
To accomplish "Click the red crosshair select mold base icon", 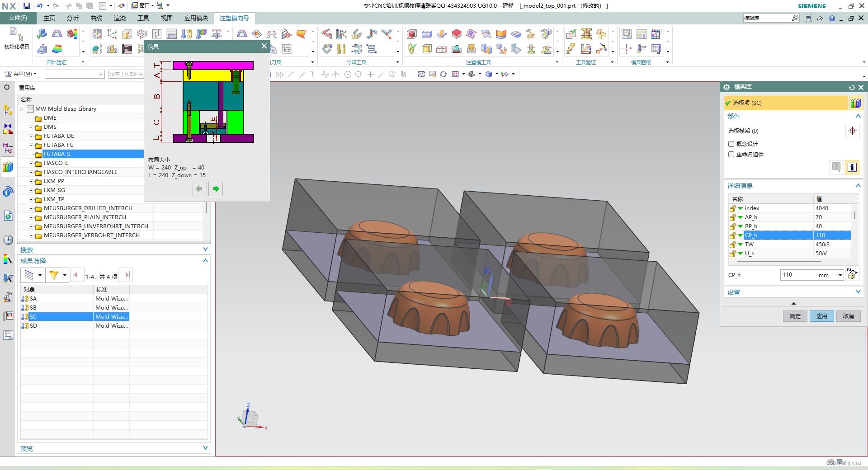I will pyautogui.click(x=852, y=131).
